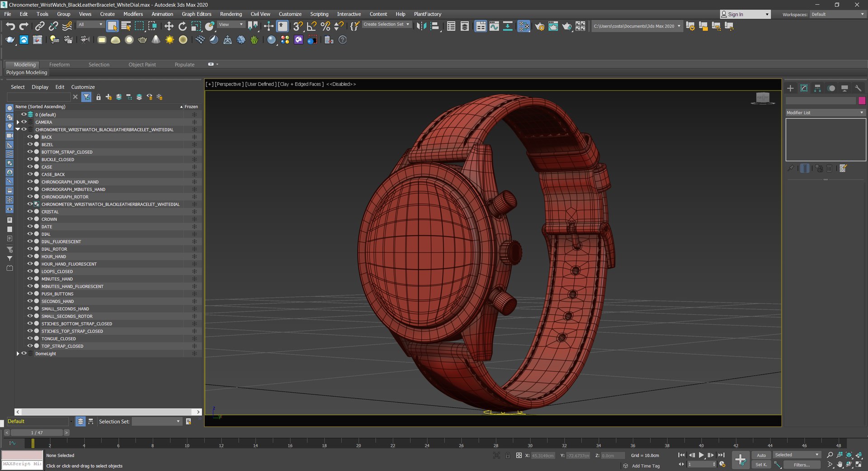
Task: Go to the start frame of animation
Action: 681,455
